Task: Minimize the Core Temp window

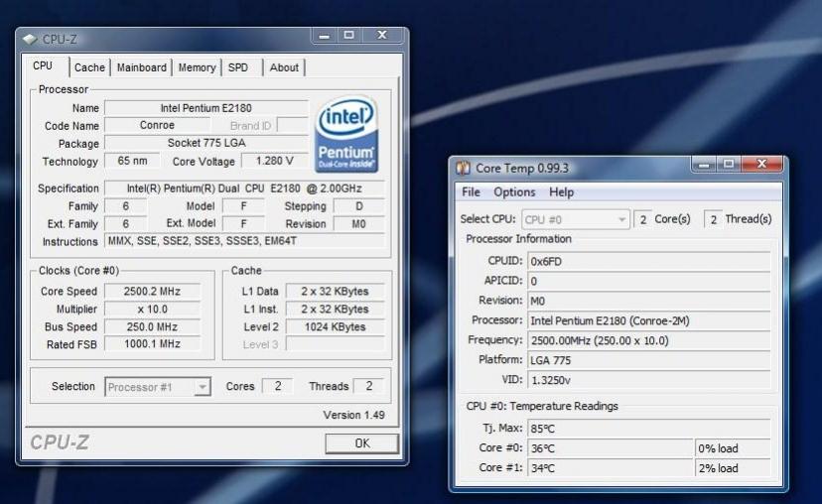Action: pos(704,165)
